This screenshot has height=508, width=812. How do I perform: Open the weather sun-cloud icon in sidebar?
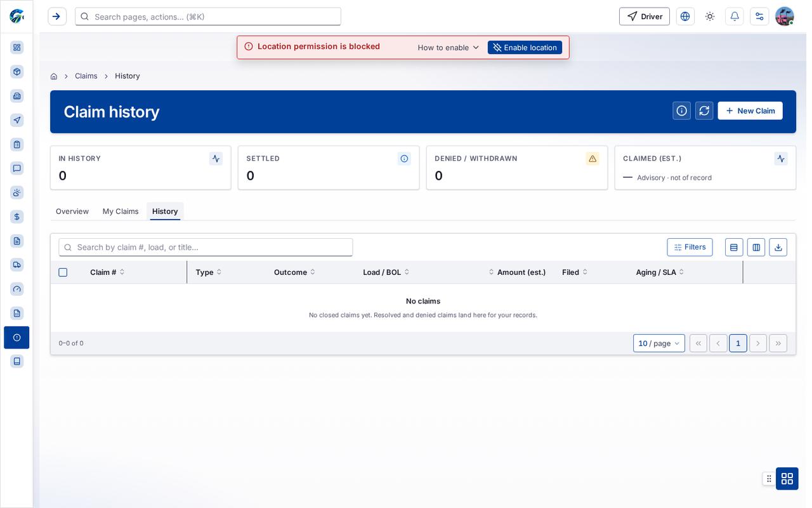(17, 192)
